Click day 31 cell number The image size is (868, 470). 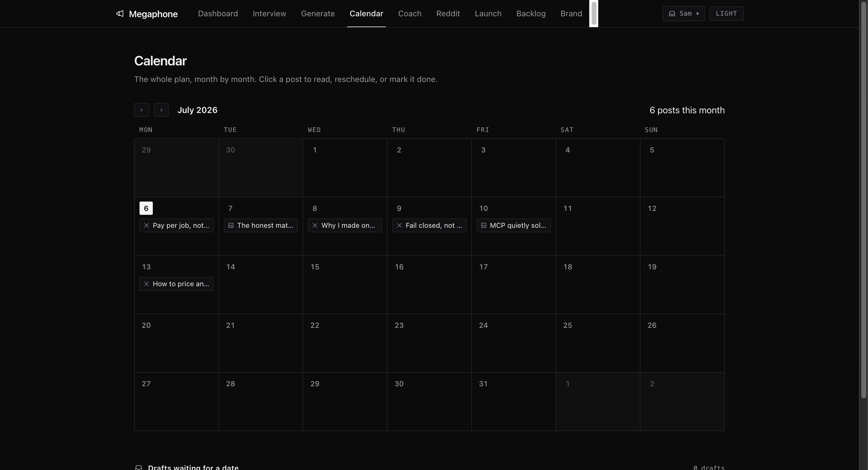(x=483, y=384)
